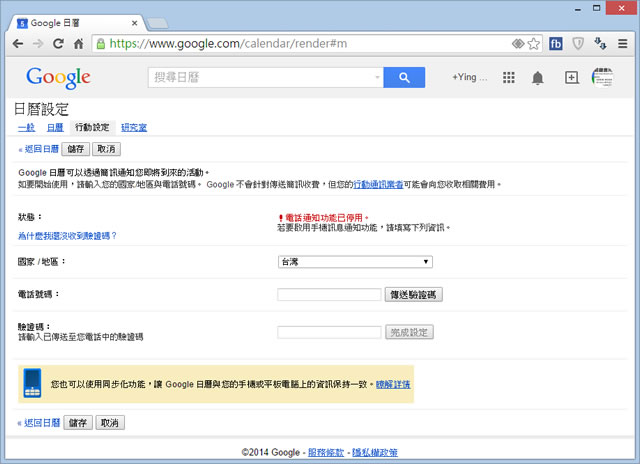Click the top 儲存 button

tap(76, 149)
